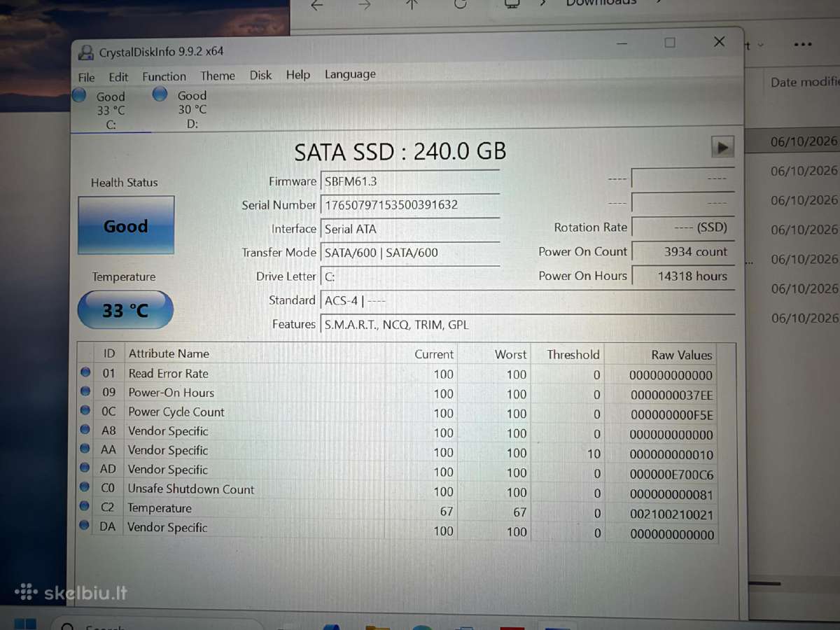The height and width of the screenshot is (630, 840).
Task: Click the Features field with S.M.A.R.T., NCQ, TRIM
Action: 528,325
